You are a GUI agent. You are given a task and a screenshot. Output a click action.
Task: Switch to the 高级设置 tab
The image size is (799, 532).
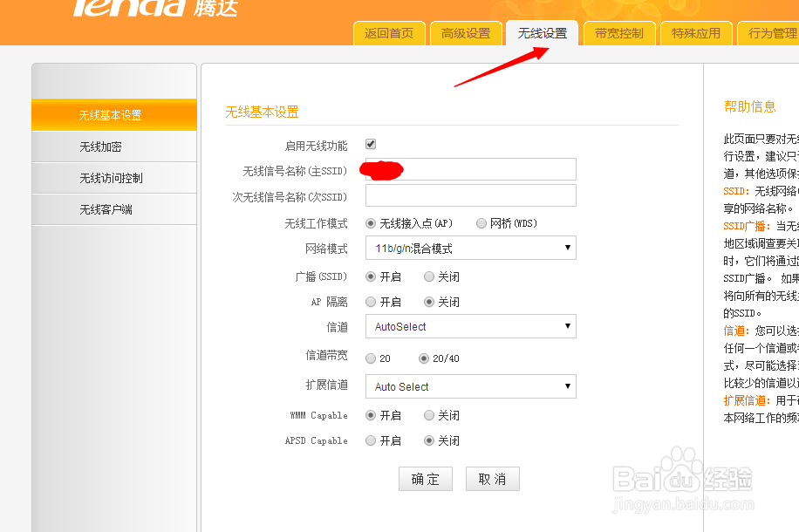[x=465, y=32]
